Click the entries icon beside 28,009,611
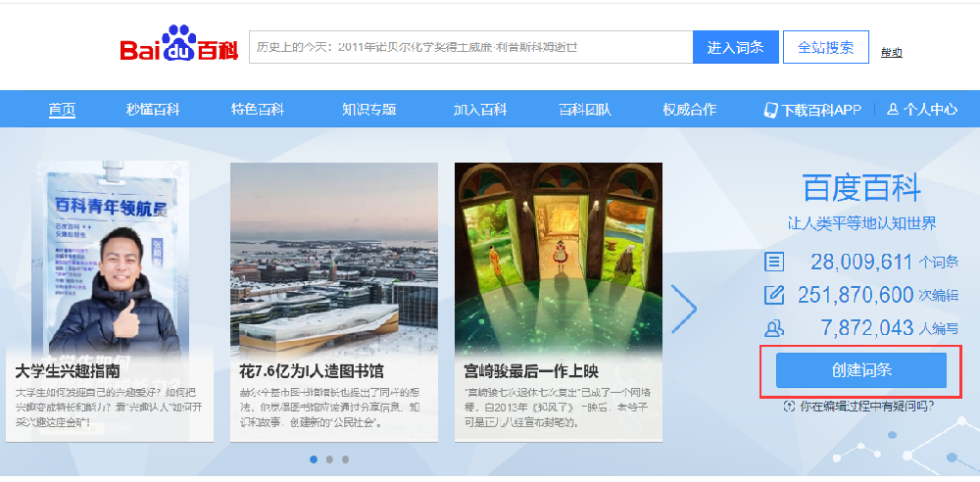The height and width of the screenshot is (482, 980). 774,262
